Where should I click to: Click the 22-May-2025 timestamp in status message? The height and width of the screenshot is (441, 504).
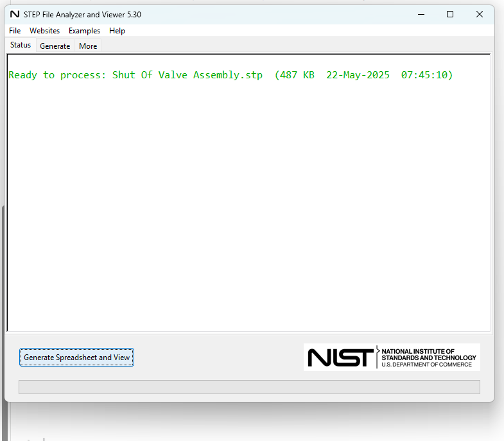point(358,75)
